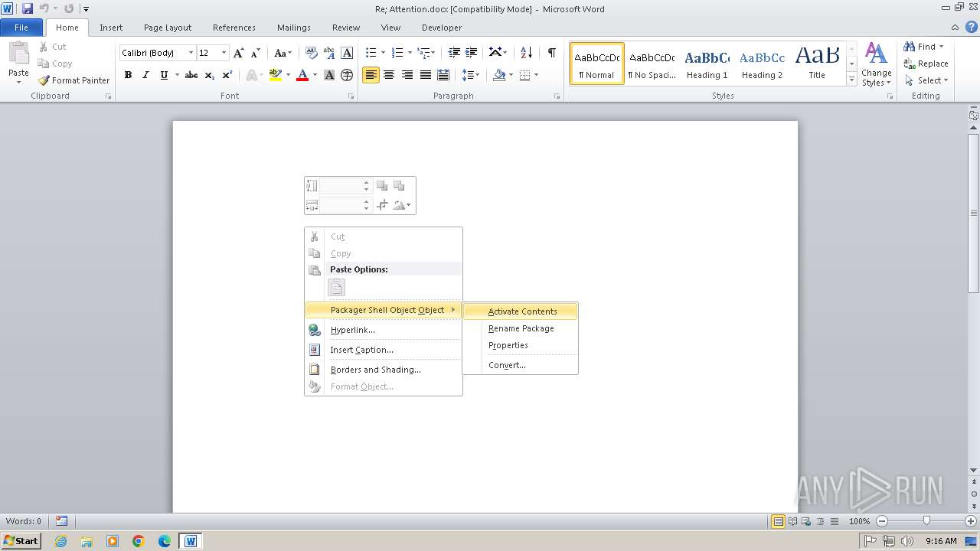The height and width of the screenshot is (551, 980).
Task: Apply Strikethrough formatting
Action: click(x=191, y=75)
